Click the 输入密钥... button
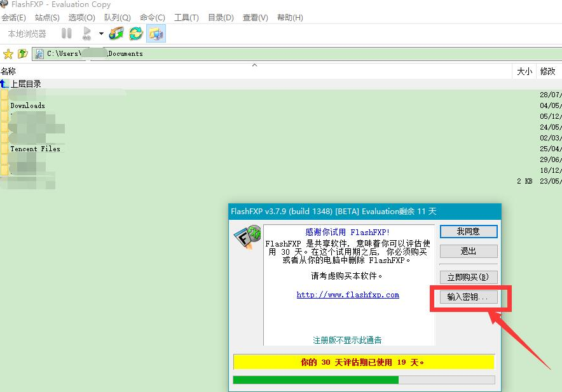This screenshot has width=562, height=392. pos(468,297)
